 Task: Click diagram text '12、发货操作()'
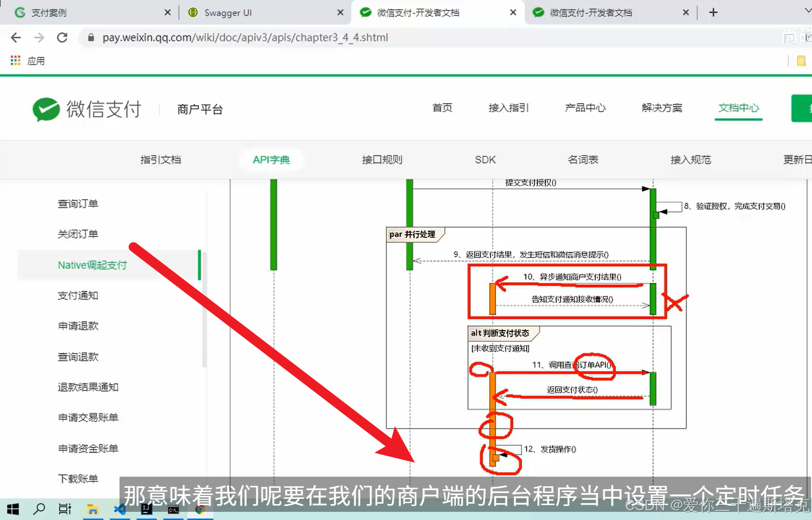(550, 449)
